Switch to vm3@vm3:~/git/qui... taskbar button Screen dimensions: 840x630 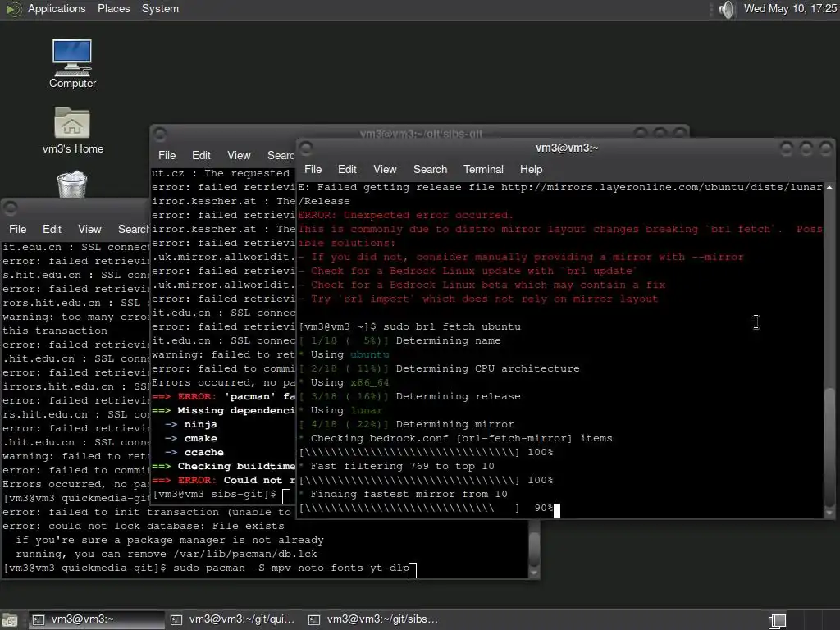click(x=234, y=620)
